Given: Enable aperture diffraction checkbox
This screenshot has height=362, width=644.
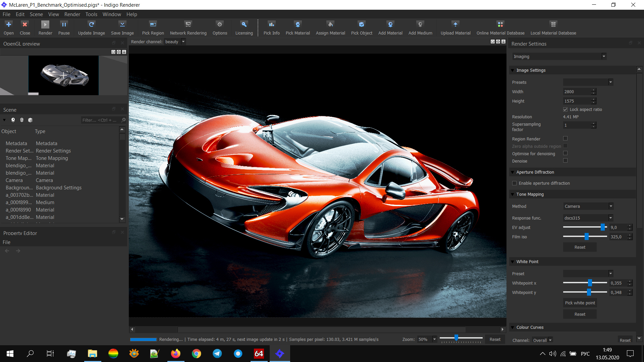Looking at the screenshot, I should 514,183.
